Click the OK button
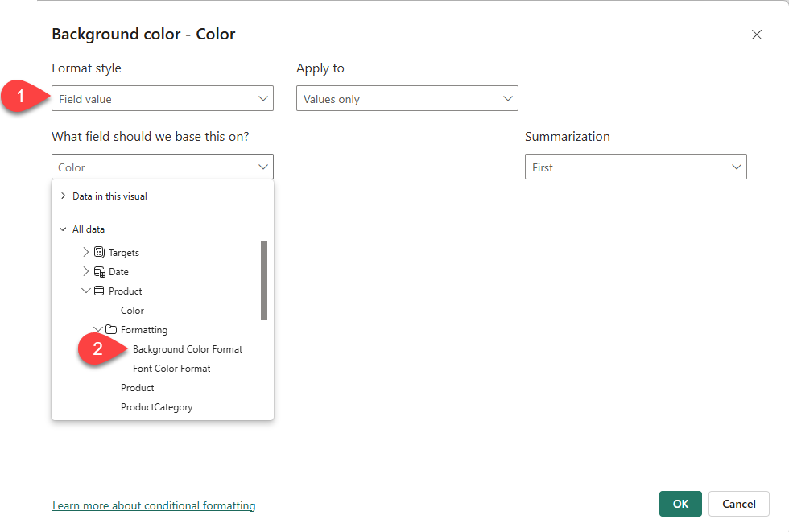The height and width of the screenshot is (532, 789). pyautogui.click(x=680, y=504)
